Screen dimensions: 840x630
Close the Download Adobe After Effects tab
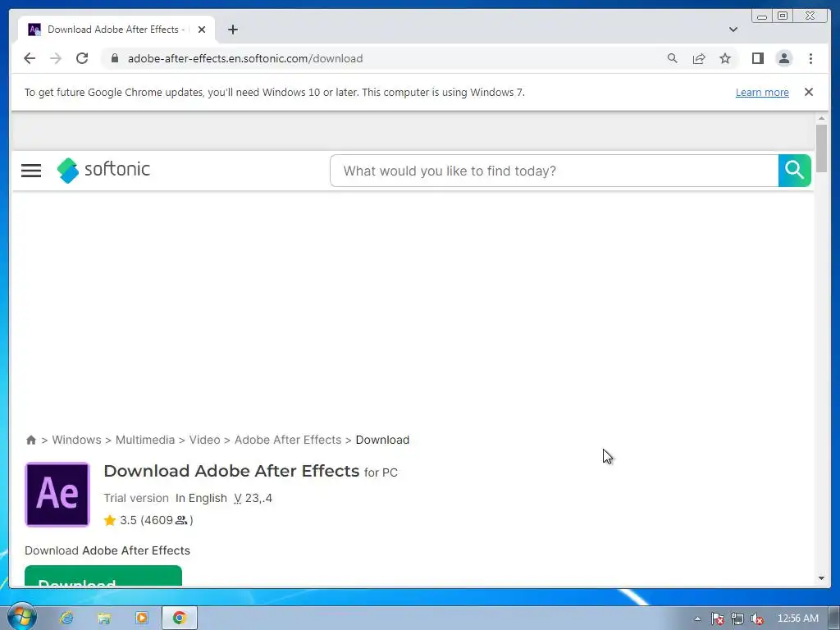pos(202,30)
